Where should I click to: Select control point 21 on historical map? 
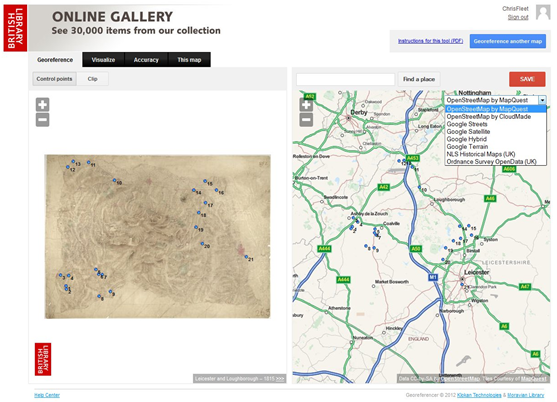[x=246, y=257]
